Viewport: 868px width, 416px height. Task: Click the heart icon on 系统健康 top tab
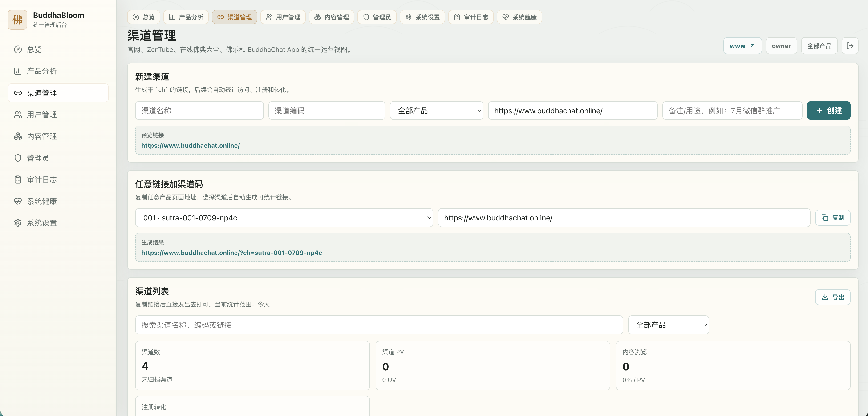[x=505, y=17]
